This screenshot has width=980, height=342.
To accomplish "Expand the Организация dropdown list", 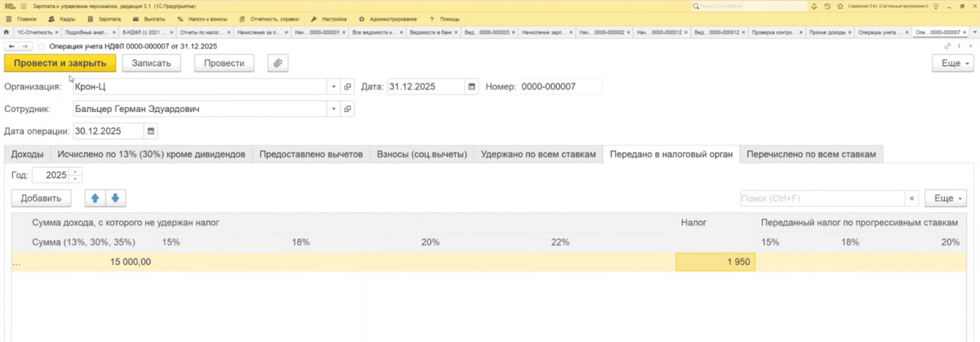I will tap(334, 87).
